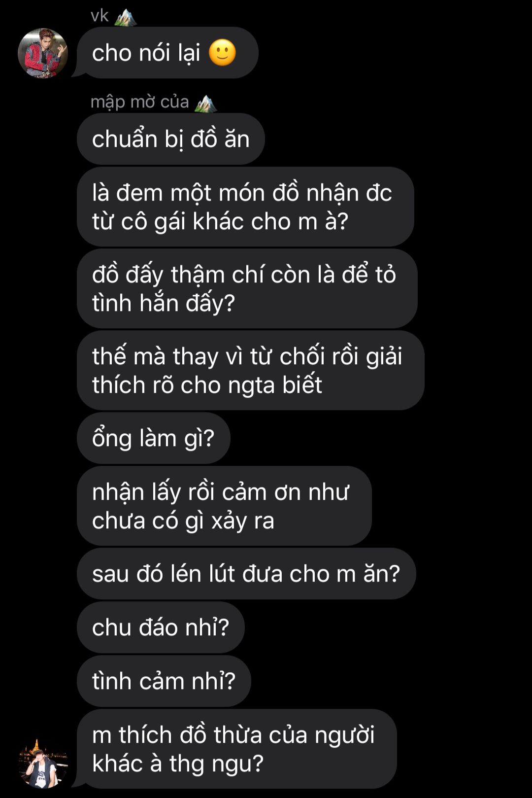Viewport: 532px width, 798px height.
Task: Tap the smiley emoji in 'cho nói lại'
Action: point(222,53)
